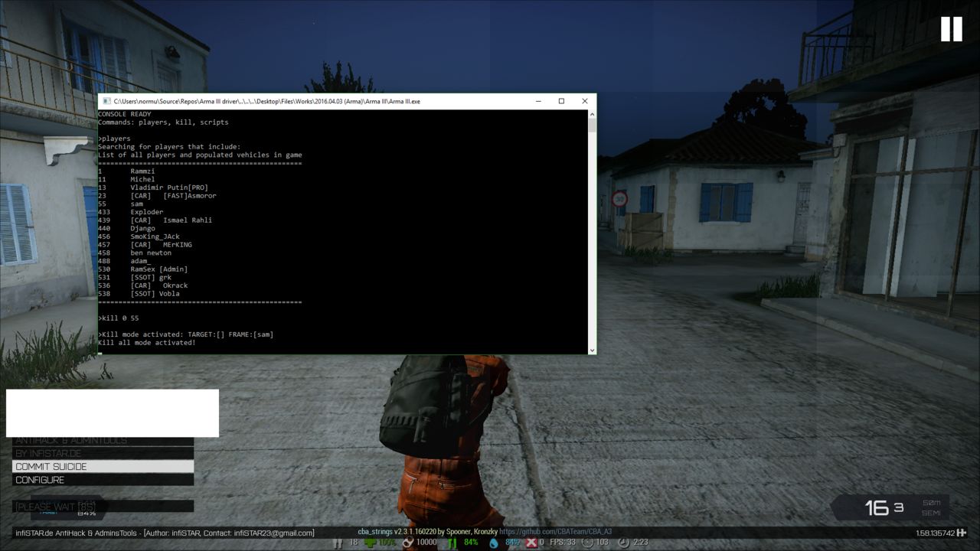Open the CONFIGURE menu entry
This screenshot has height=551, width=980.
click(103, 480)
